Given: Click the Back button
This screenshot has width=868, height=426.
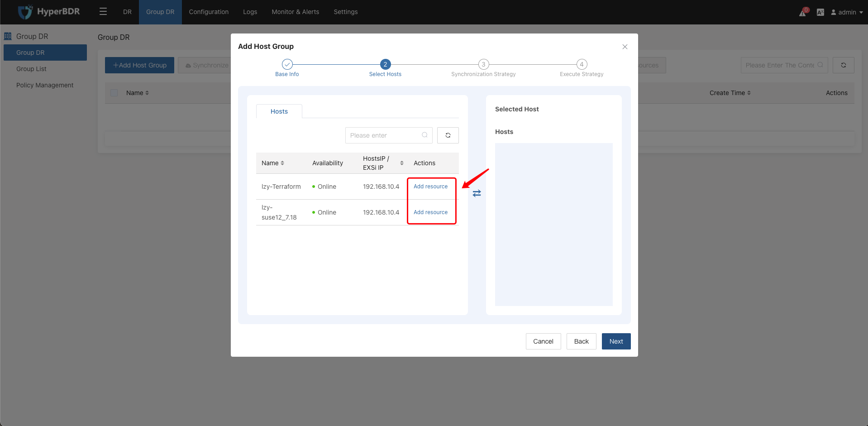Looking at the screenshot, I should [x=581, y=341].
